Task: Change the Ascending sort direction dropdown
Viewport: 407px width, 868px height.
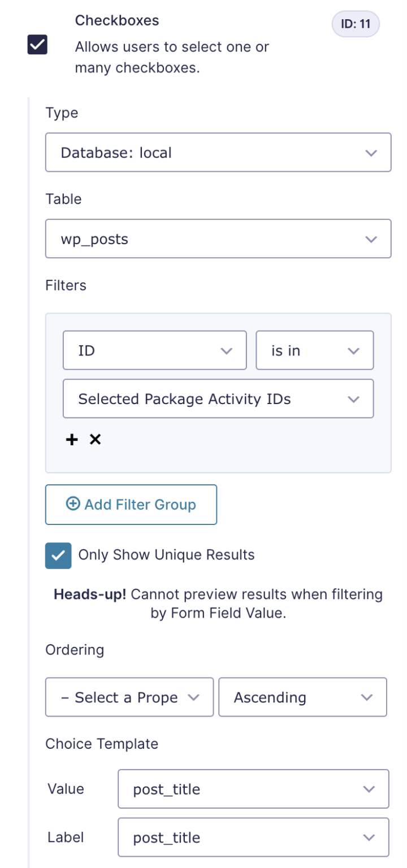Action: (302, 697)
